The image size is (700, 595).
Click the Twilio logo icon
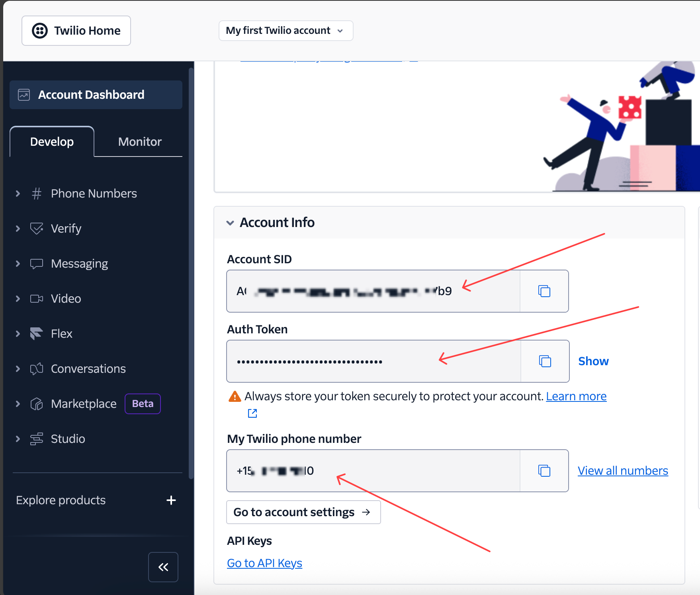40,31
